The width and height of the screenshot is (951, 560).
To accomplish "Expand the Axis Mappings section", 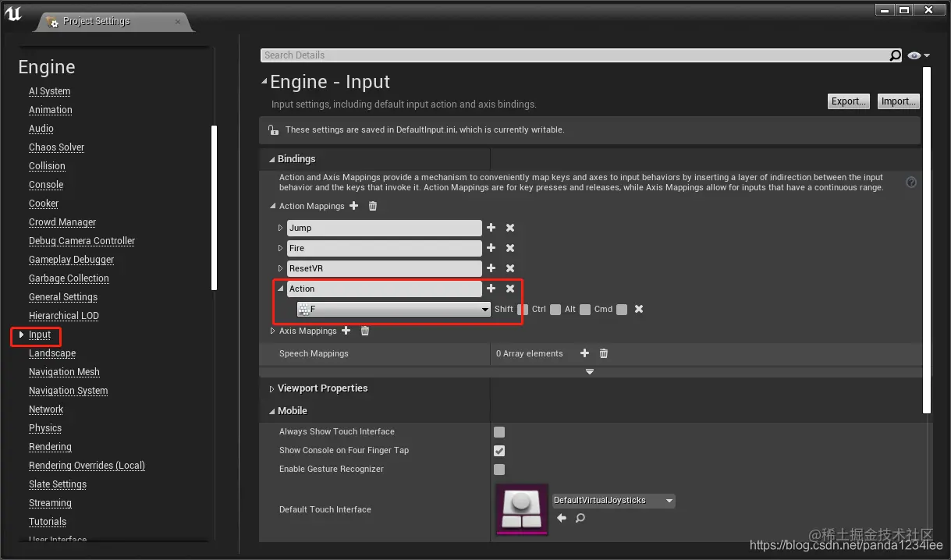I will (272, 331).
